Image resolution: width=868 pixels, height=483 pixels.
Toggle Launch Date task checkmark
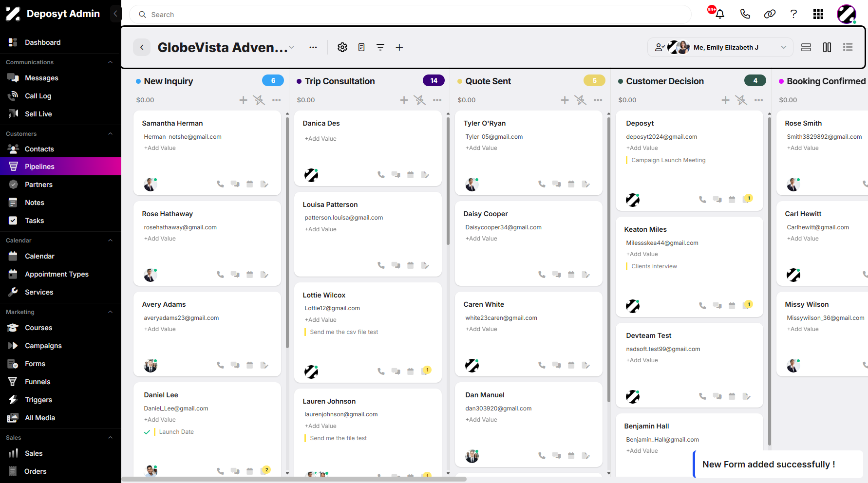pyautogui.click(x=147, y=432)
